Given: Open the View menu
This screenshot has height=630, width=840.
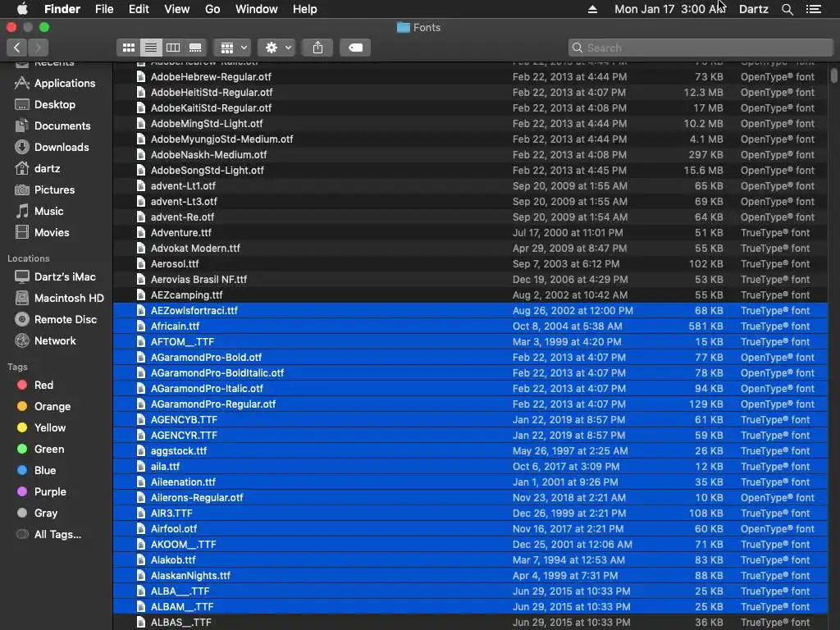Looking at the screenshot, I should (x=177, y=9).
